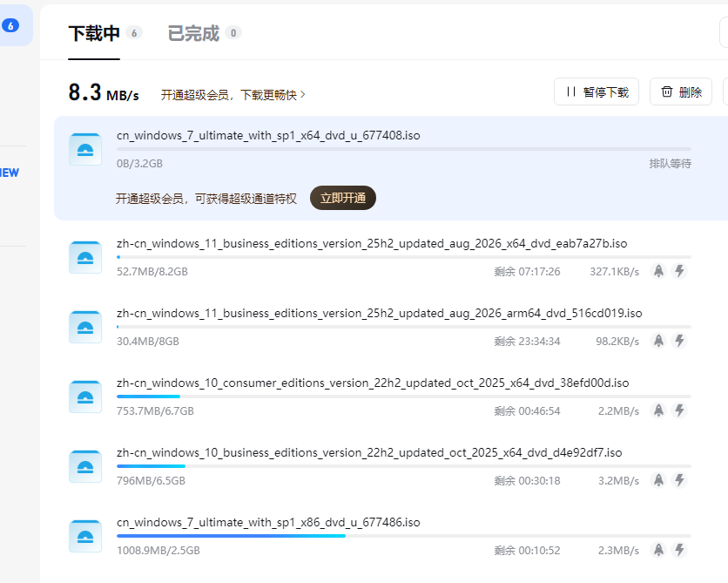Select cn_windows_7 x86_dvd_u_677486.iso filename
The height and width of the screenshot is (583, 728).
pyautogui.click(x=268, y=523)
